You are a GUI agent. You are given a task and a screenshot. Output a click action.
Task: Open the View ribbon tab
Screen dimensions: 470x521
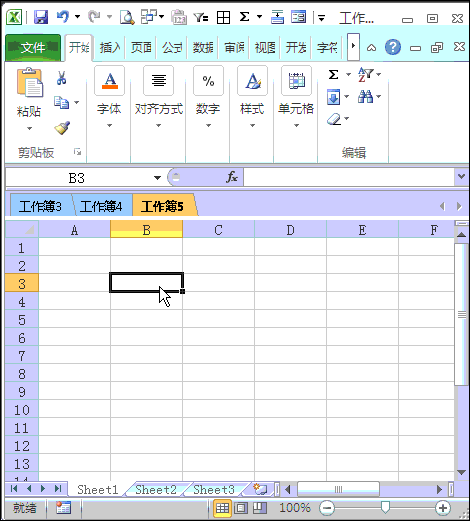[x=265, y=48]
